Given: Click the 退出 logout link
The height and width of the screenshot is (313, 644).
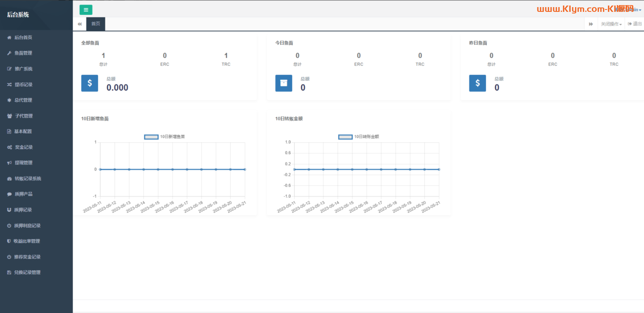Looking at the screenshot, I should 635,24.
